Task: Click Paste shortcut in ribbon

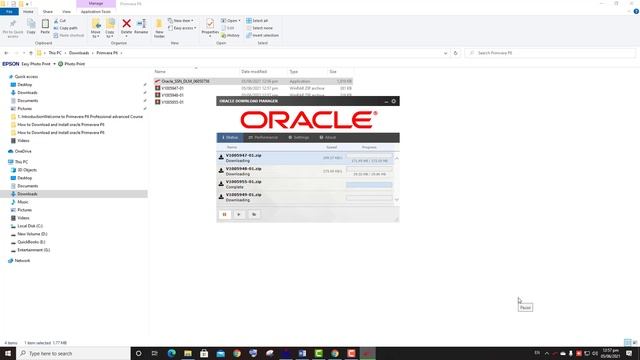Action: 69,35
